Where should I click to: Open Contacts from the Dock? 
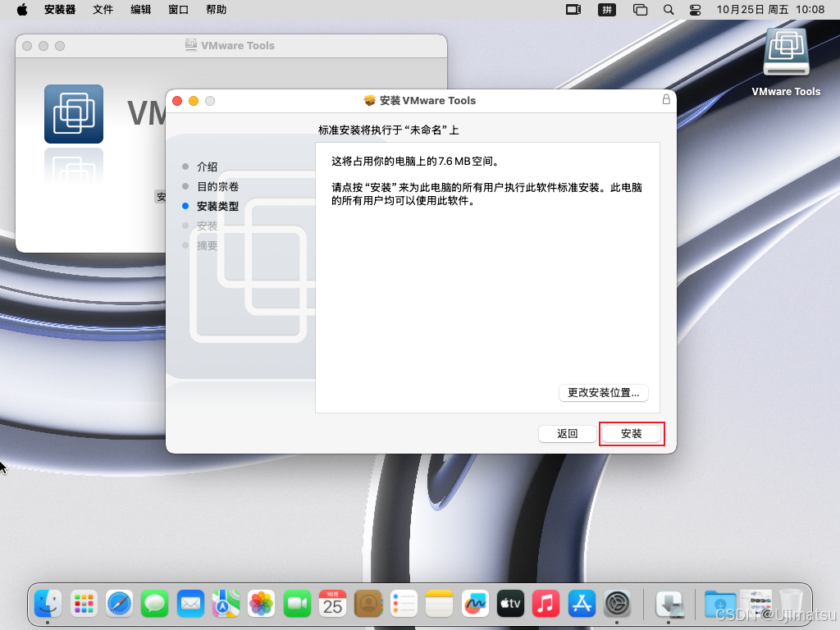coord(368,604)
